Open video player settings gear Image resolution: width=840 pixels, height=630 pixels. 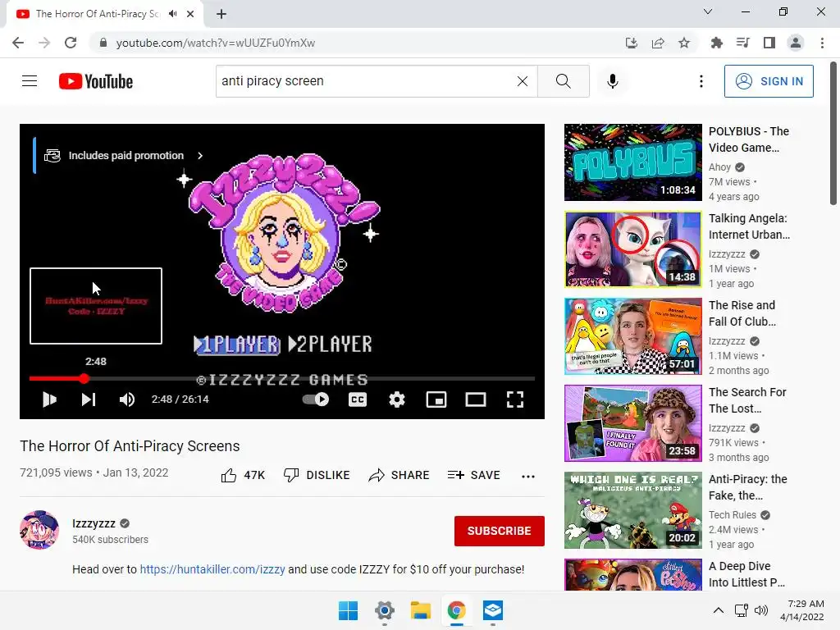pos(396,399)
